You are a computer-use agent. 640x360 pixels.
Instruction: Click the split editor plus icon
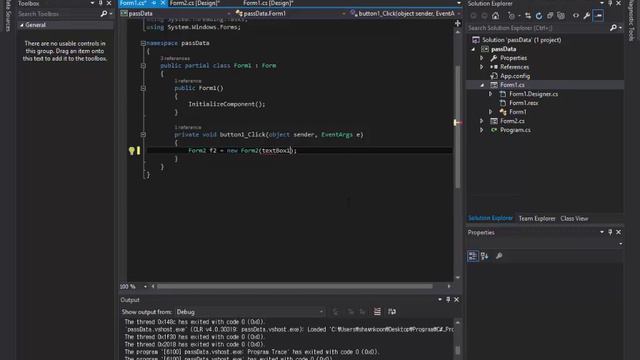[x=458, y=23]
